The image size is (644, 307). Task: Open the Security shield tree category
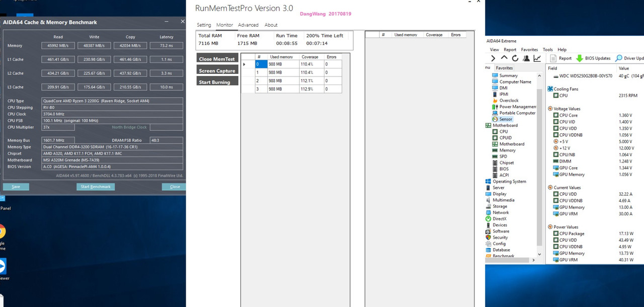coord(497,238)
